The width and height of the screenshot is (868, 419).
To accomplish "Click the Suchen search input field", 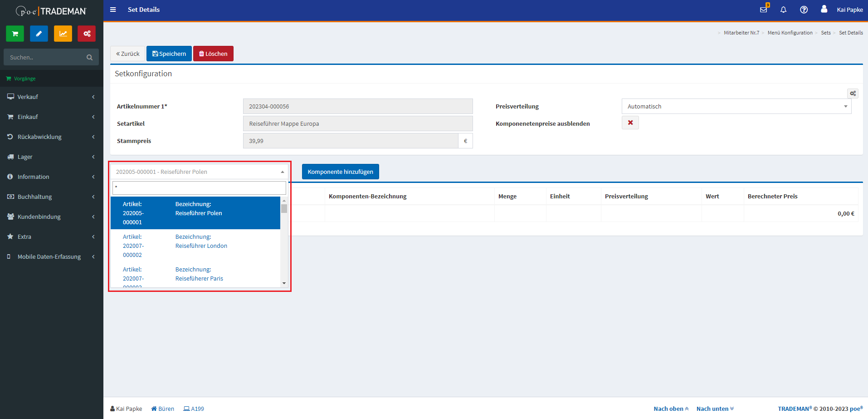I will tap(45, 57).
